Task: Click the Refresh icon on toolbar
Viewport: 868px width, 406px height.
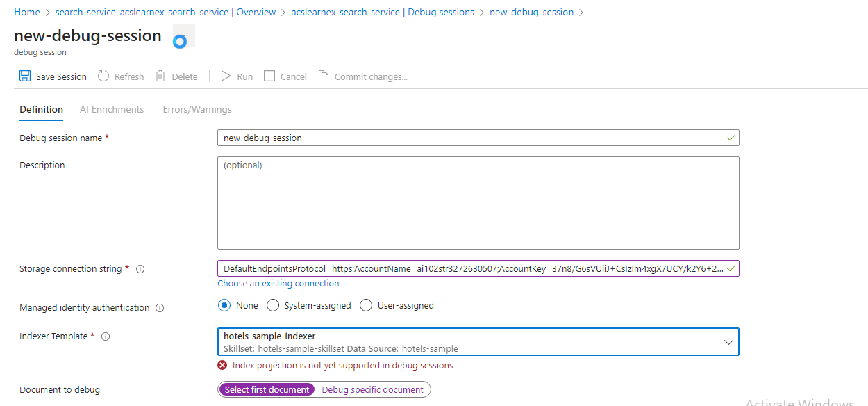Action: click(x=102, y=75)
